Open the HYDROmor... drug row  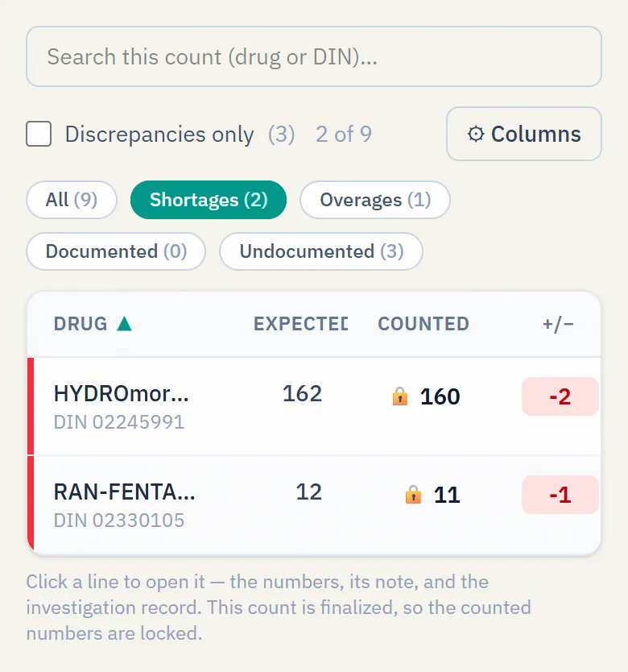(x=314, y=406)
